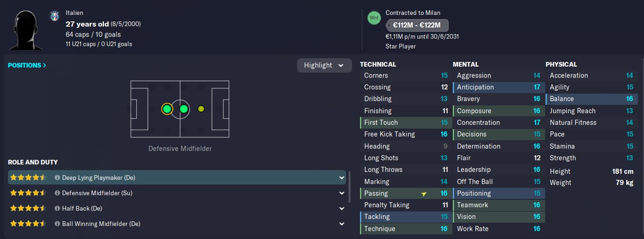Click the info icon next to Half Back
This screenshot has height=239, width=644.
pyautogui.click(x=57, y=208)
